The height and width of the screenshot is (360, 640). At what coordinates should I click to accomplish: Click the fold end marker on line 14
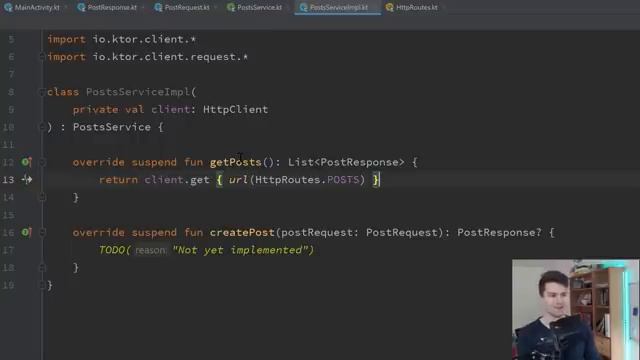tap(42, 198)
